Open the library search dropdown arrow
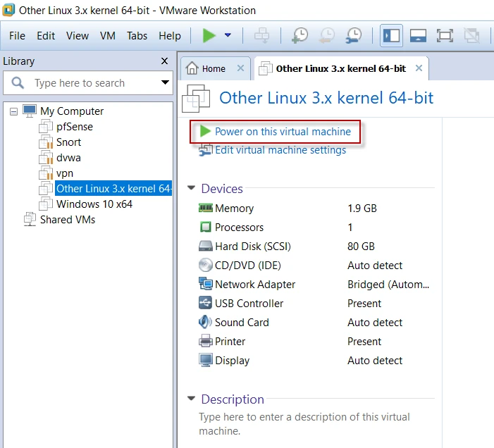This screenshot has width=494, height=448. 165,83
